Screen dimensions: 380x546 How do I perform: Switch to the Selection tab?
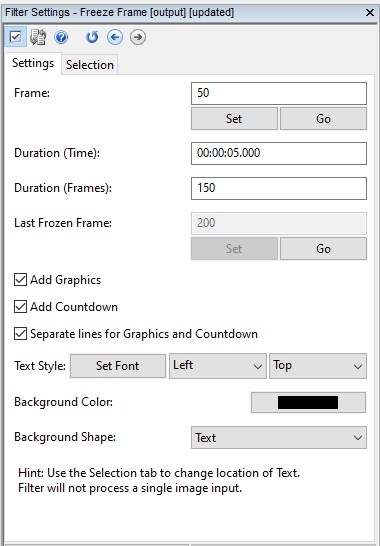(x=90, y=64)
